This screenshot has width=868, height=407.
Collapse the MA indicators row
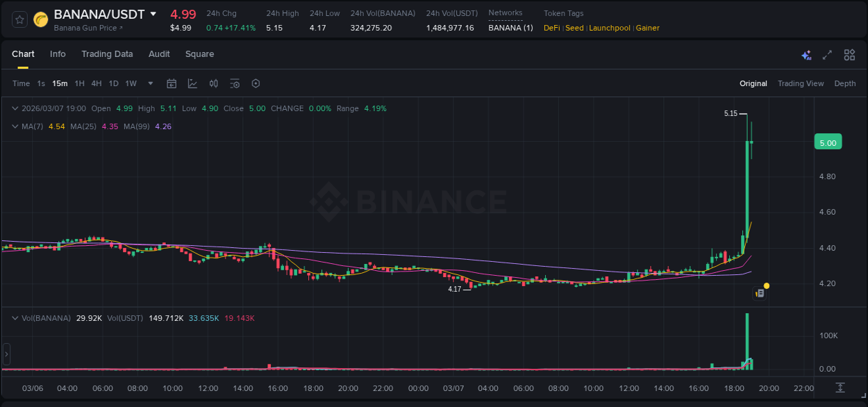point(15,126)
